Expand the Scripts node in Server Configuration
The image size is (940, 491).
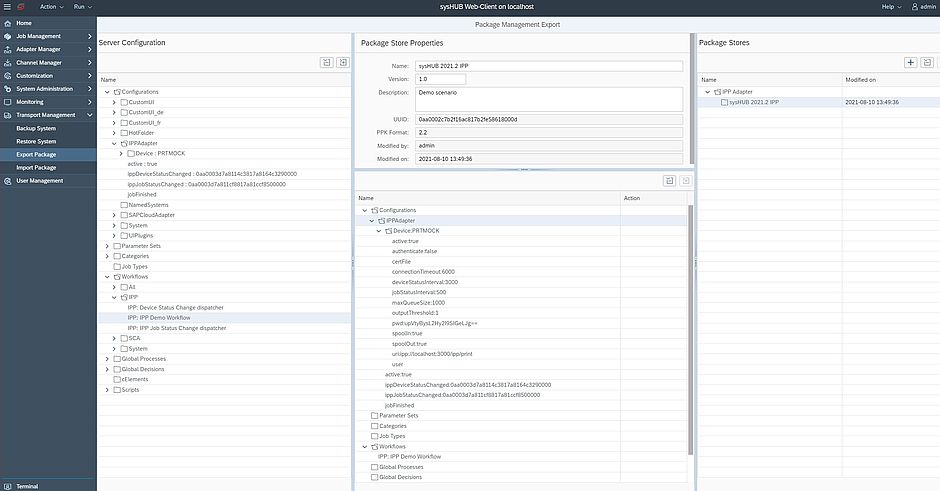[x=107, y=390]
